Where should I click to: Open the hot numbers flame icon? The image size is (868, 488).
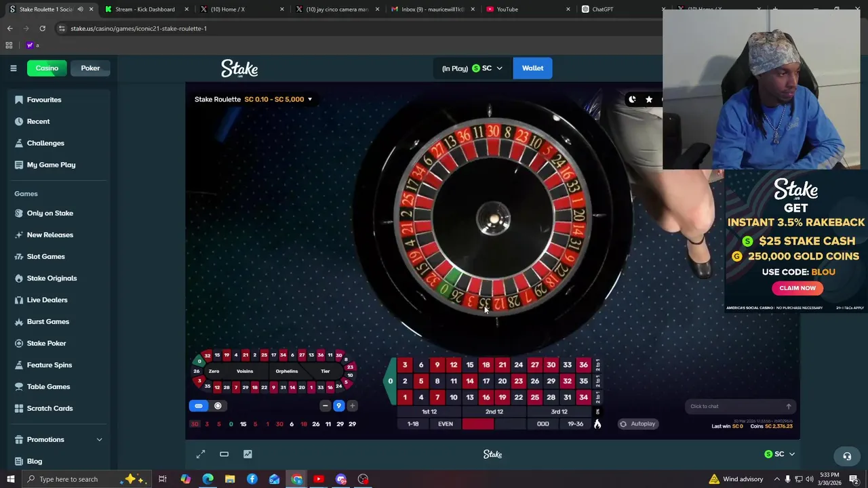point(597,424)
